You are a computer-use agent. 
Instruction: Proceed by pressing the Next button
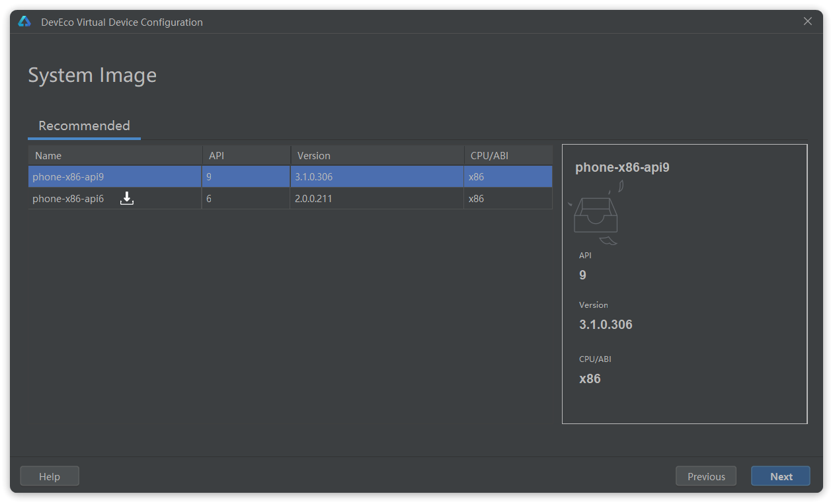tap(781, 476)
